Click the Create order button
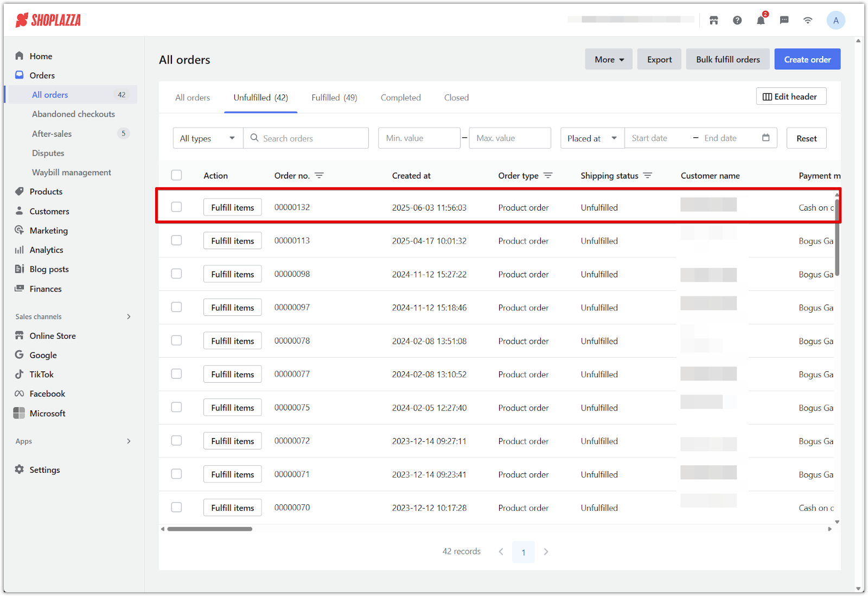This screenshot has height=596, width=868. pyautogui.click(x=807, y=59)
